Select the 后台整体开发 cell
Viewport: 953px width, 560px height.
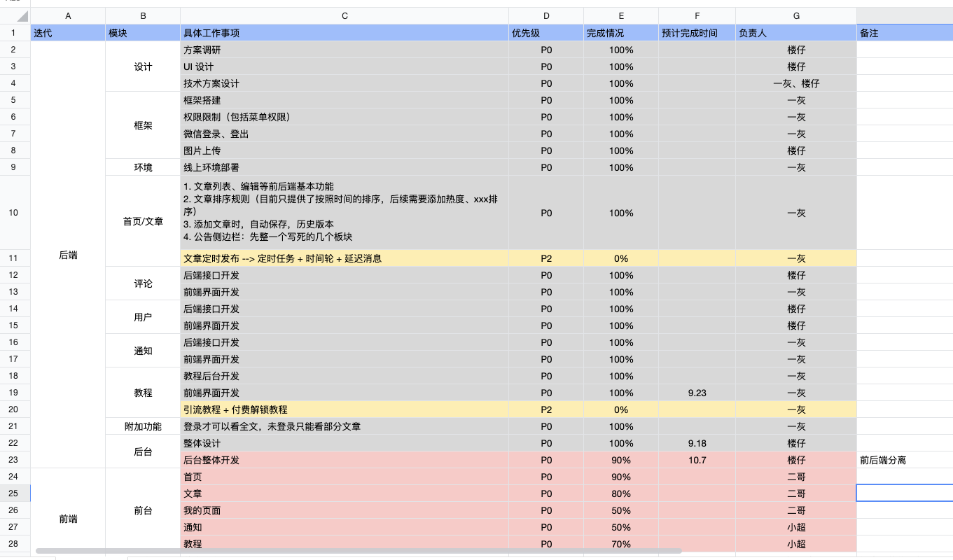tap(345, 460)
